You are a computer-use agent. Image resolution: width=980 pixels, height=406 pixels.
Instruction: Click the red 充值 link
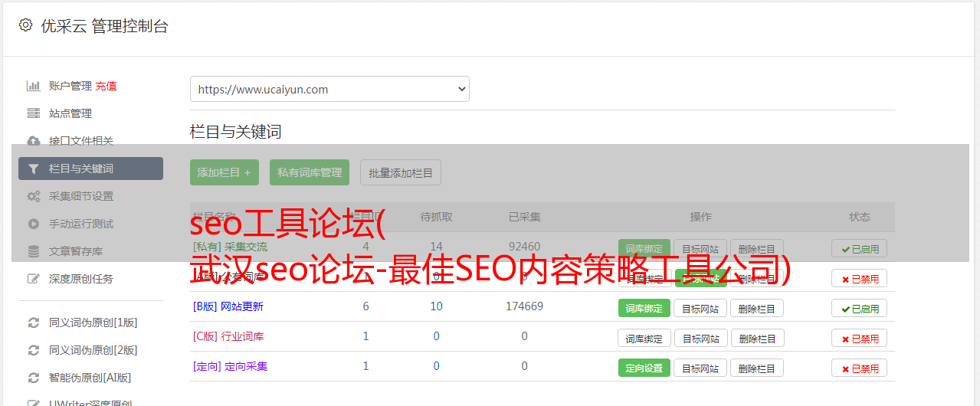click(x=106, y=86)
